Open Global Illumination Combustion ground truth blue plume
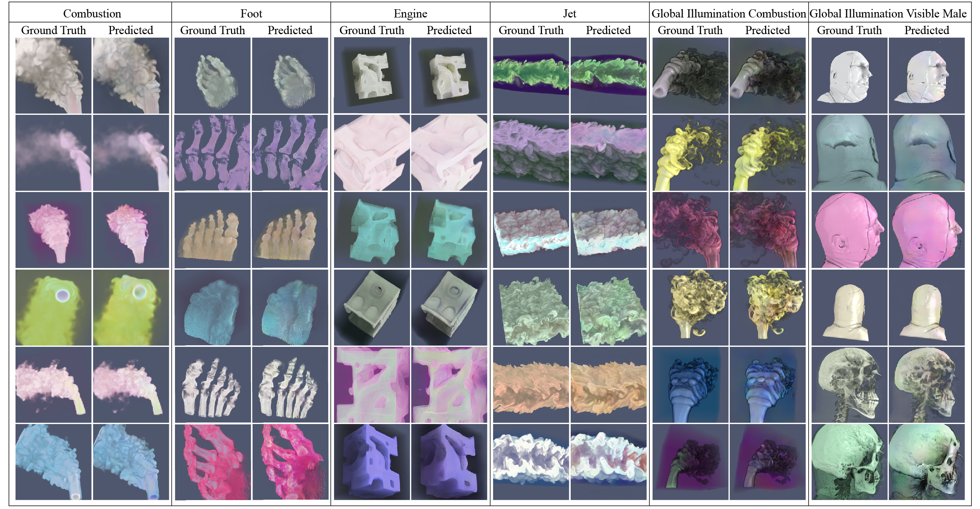 (690, 384)
